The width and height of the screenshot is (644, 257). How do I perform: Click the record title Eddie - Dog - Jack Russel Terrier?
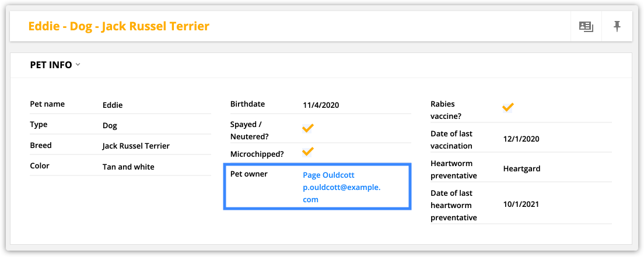(118, 26)
